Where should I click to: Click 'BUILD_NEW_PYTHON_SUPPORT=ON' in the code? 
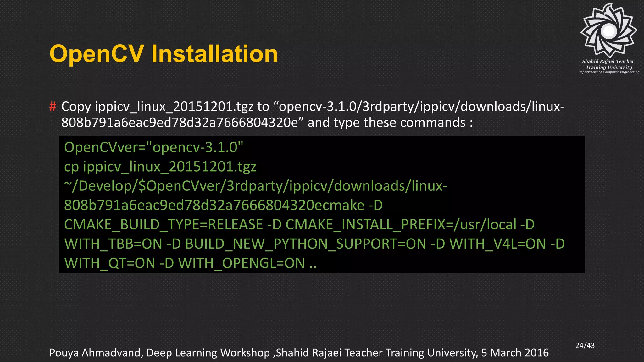306,244
